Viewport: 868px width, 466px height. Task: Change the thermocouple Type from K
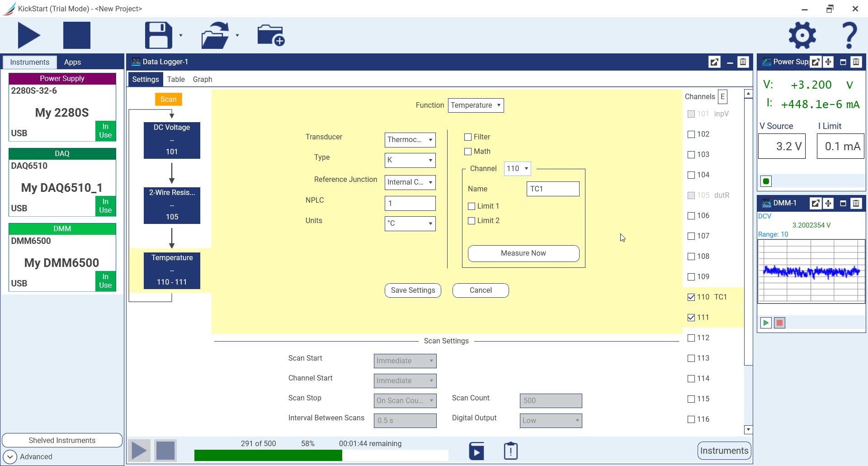tap(410, 160)
